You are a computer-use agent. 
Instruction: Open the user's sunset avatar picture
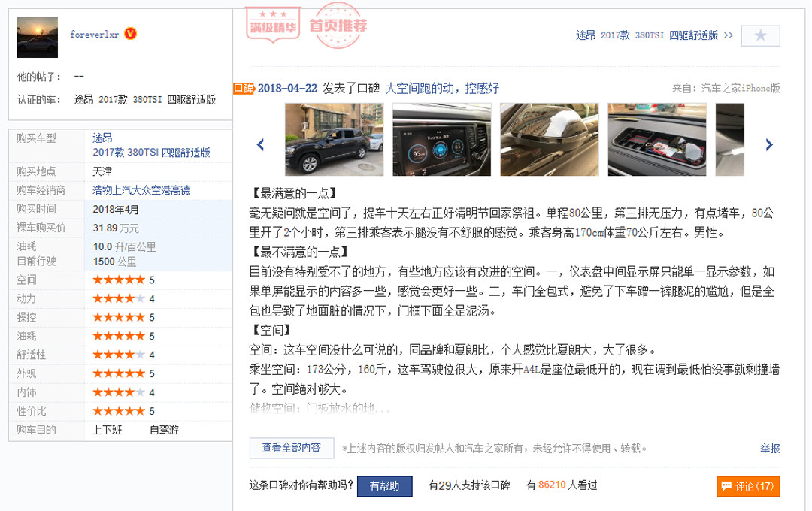click(37, 37)
